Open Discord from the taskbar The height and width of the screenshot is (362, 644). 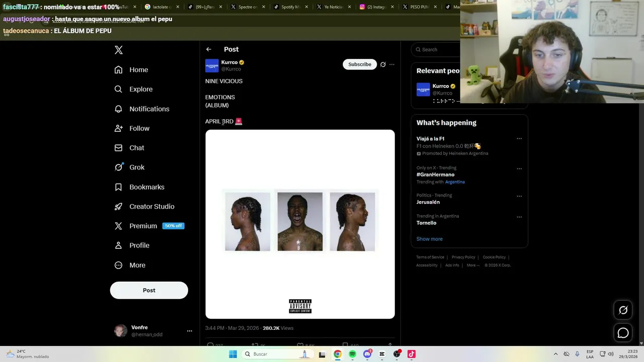tap(367, 354)
